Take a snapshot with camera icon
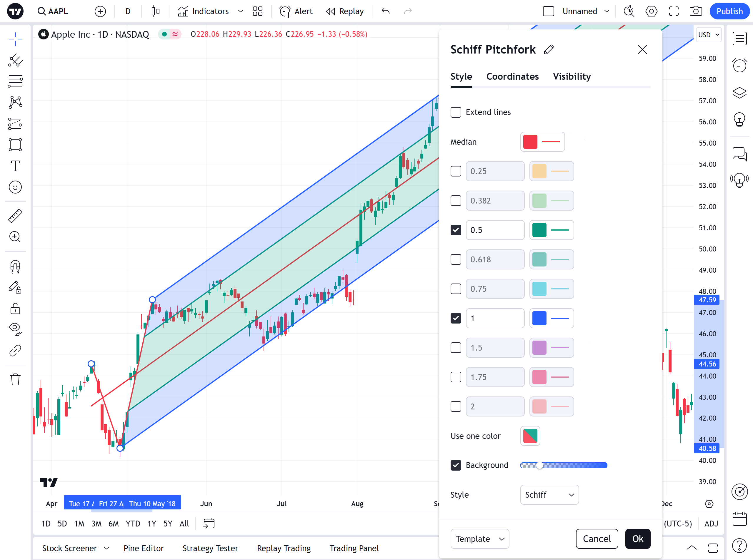753x560 pixels. [695, 11]
